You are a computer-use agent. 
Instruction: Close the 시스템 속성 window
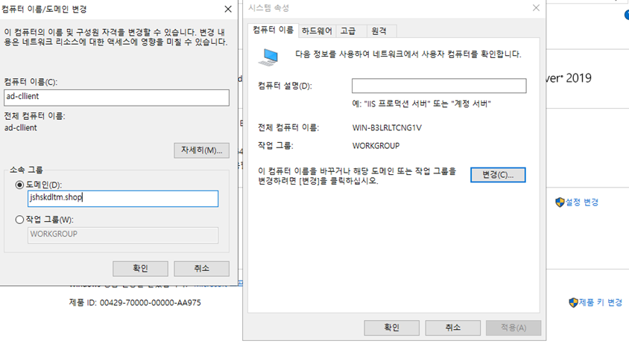coord(535,8)
